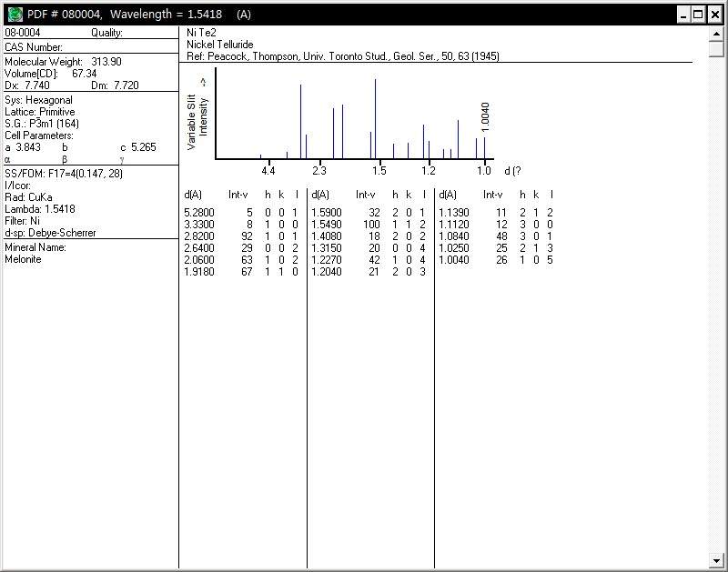Click Rad: CuKa text
The height and width of the screenshot is (572, 728).
point(28,197)
